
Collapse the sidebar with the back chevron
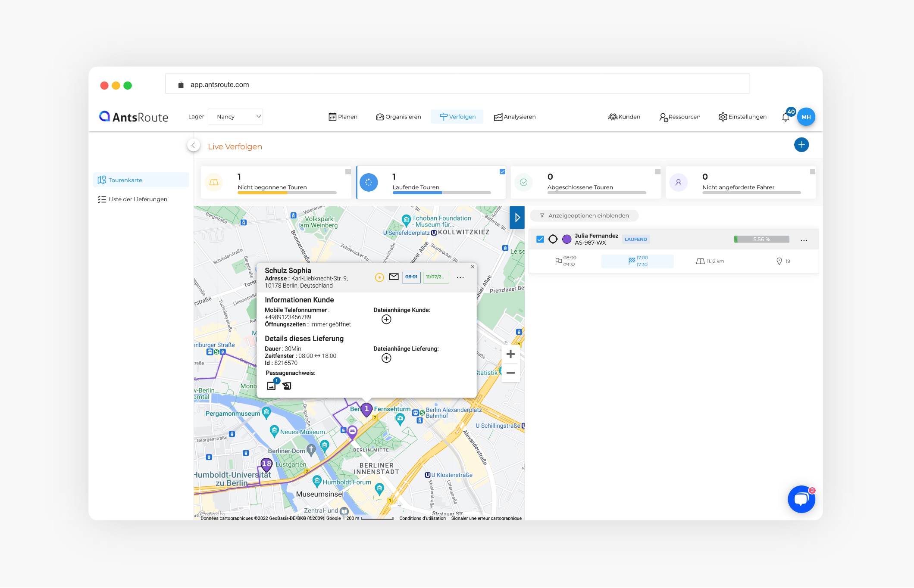[x=194, y=146]
